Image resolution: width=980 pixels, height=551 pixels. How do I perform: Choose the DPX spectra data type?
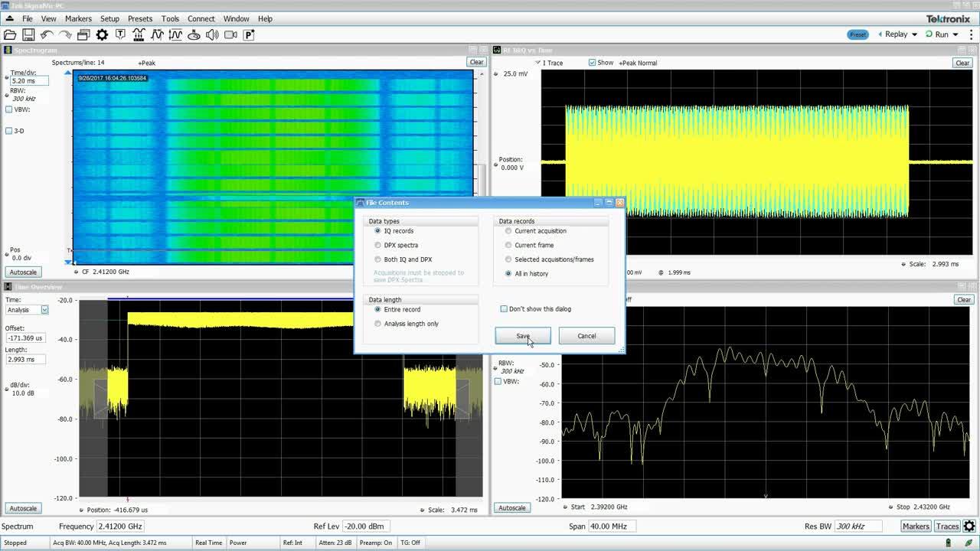[x=377, y=245]
